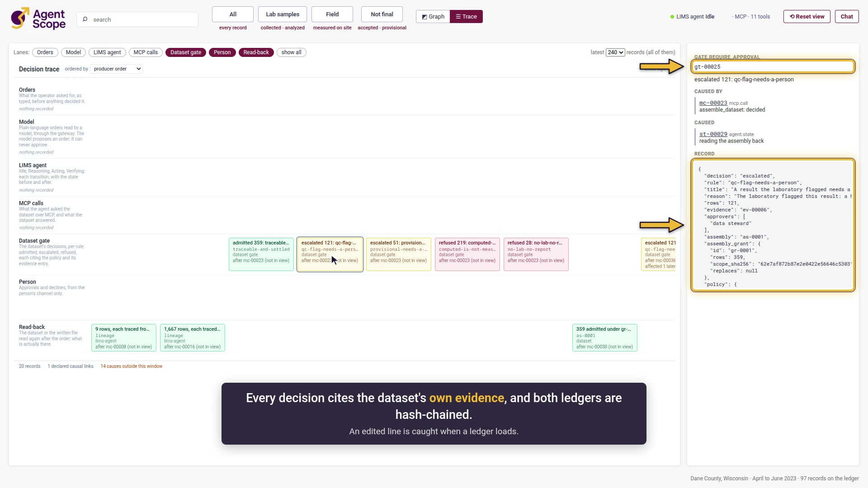Click the LIMS agent Idle status label
868x488 pixels.
pyautogui.click(x=695, y=17)
